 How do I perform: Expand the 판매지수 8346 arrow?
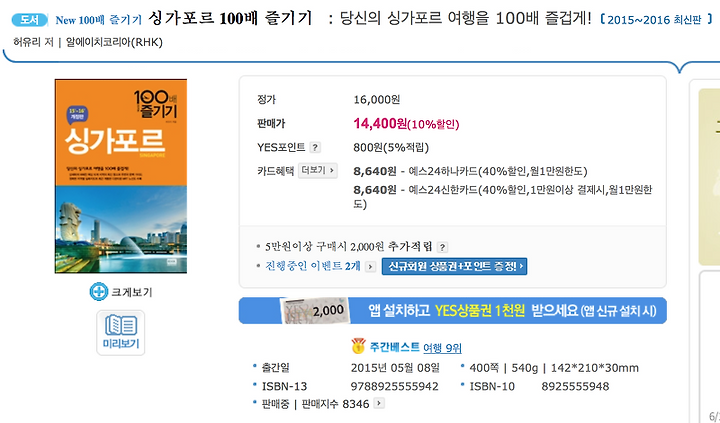(378, 403)
